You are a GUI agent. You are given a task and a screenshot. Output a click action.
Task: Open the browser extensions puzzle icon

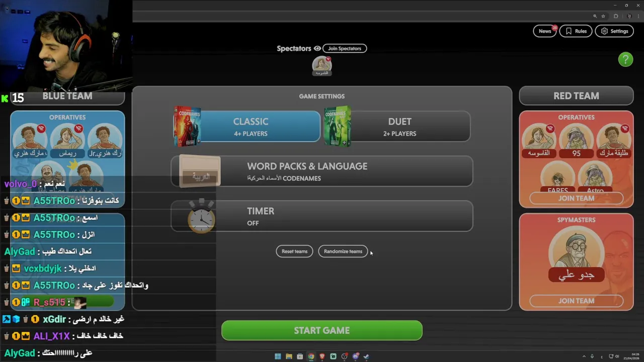pos(616,16)
